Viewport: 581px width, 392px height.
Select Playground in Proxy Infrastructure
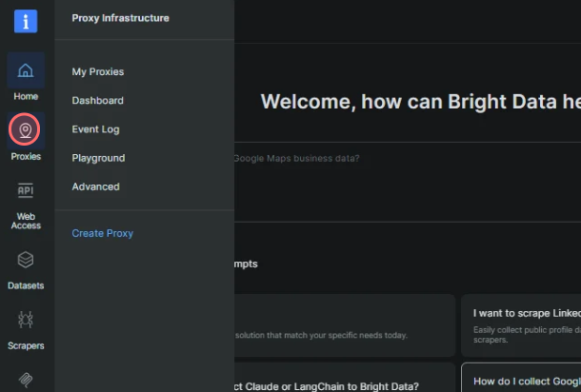click(98, 158)
